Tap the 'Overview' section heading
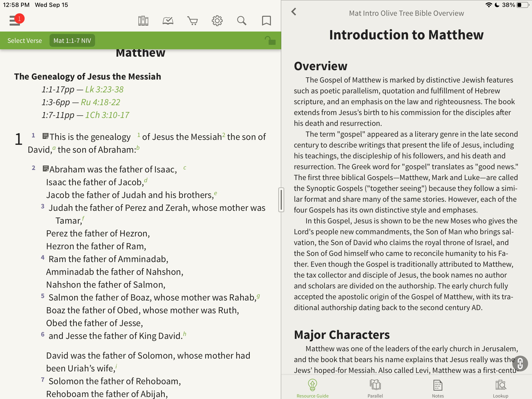532x399 pixels. [320, 66]
